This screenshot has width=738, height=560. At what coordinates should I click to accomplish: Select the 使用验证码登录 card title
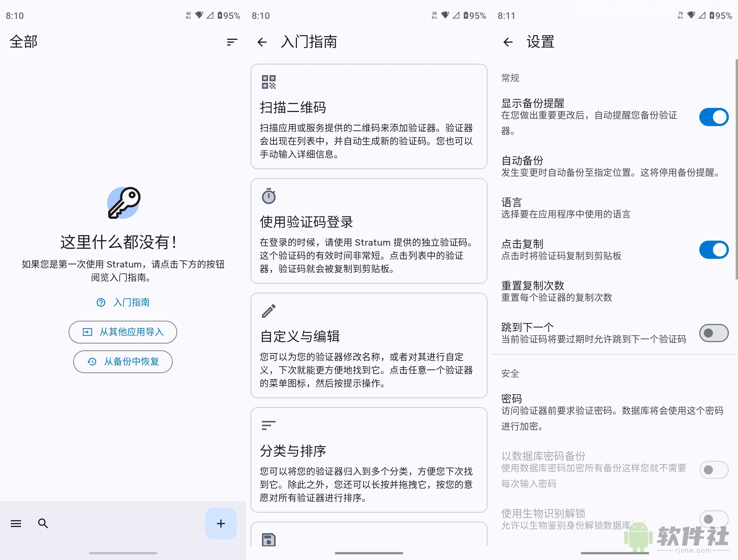point(306,222)
